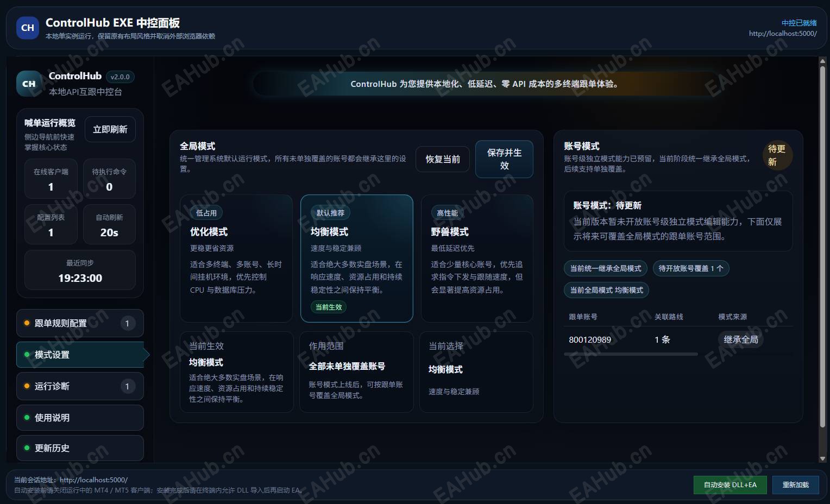The height and width of the screenshot is (504, 830).
Task: Click the 待更新 badge in 账号模式
Action: click(x=777, y=155)
